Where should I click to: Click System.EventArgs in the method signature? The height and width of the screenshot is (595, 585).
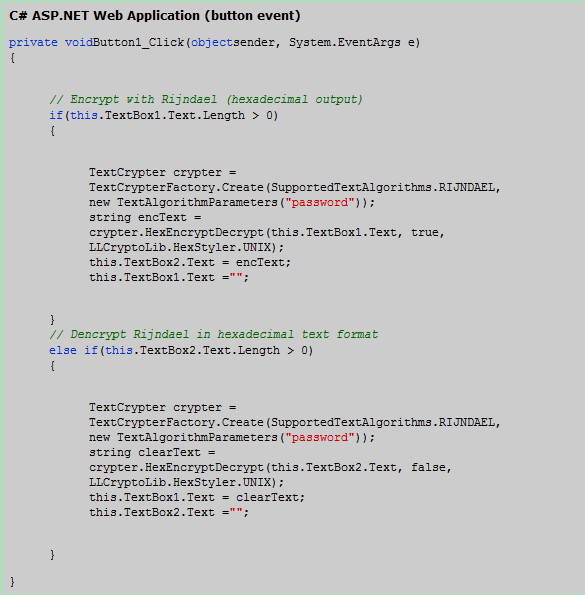[344, 42]
